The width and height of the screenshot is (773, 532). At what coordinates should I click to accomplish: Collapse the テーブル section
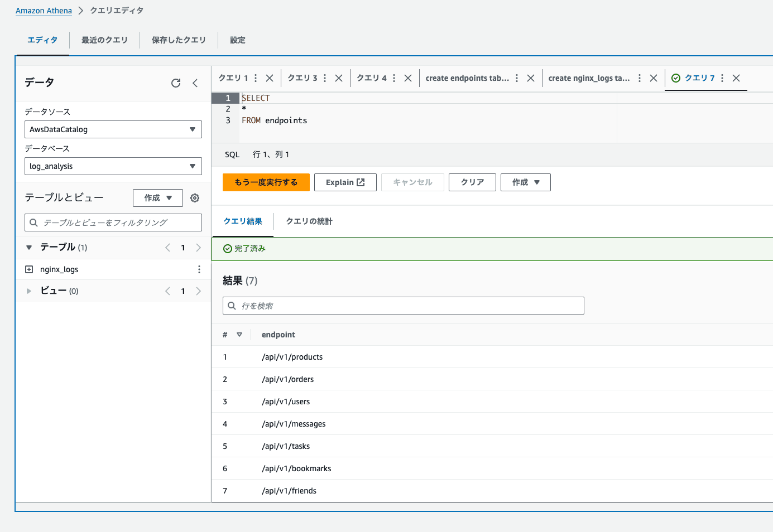point(29,248)
